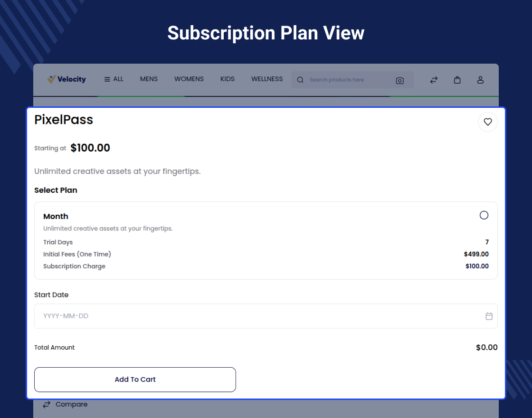Click the magnifier search icon
The width and height of the screenshot is (532, 418).
click(x=300, y=80)
